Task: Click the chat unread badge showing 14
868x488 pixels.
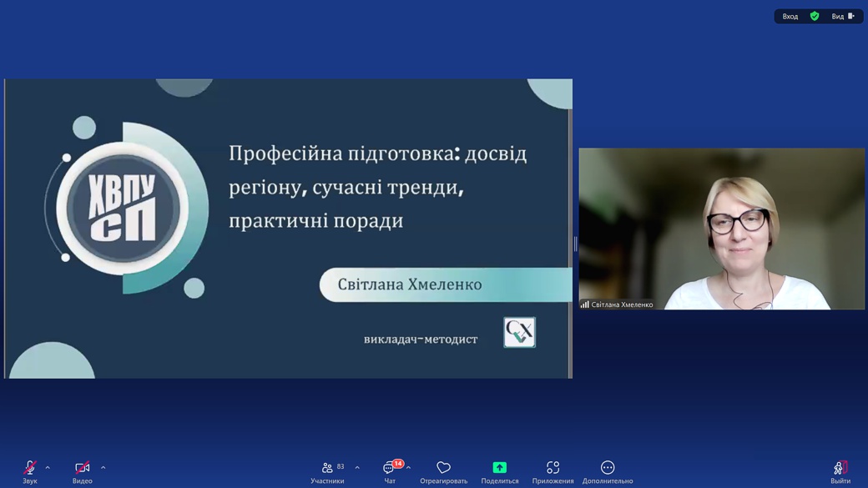Action: click(397, 464)
